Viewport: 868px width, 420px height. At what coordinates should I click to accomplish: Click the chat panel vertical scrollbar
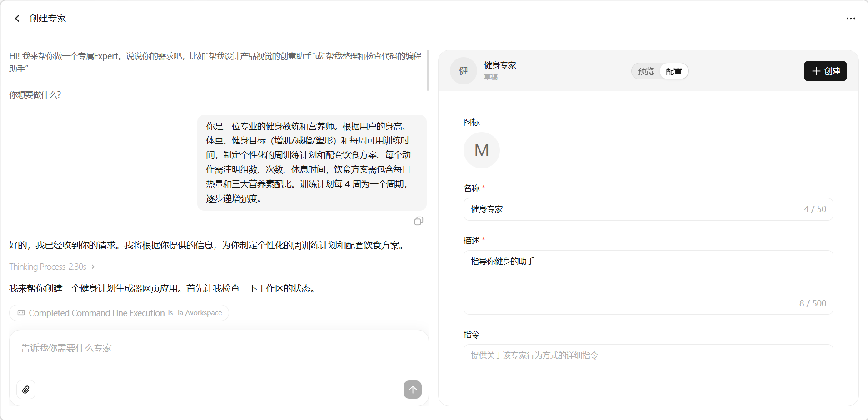(428, 70)
